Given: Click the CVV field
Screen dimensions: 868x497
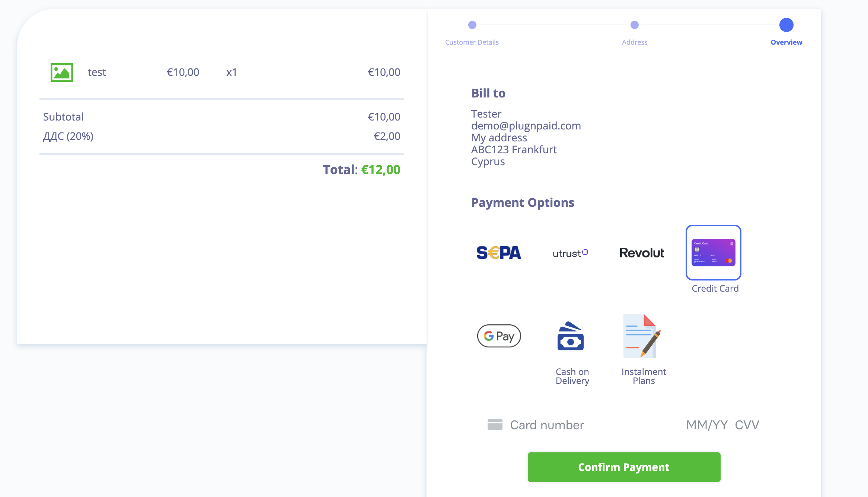Looking at the screenshot, I should coord(747,425).
